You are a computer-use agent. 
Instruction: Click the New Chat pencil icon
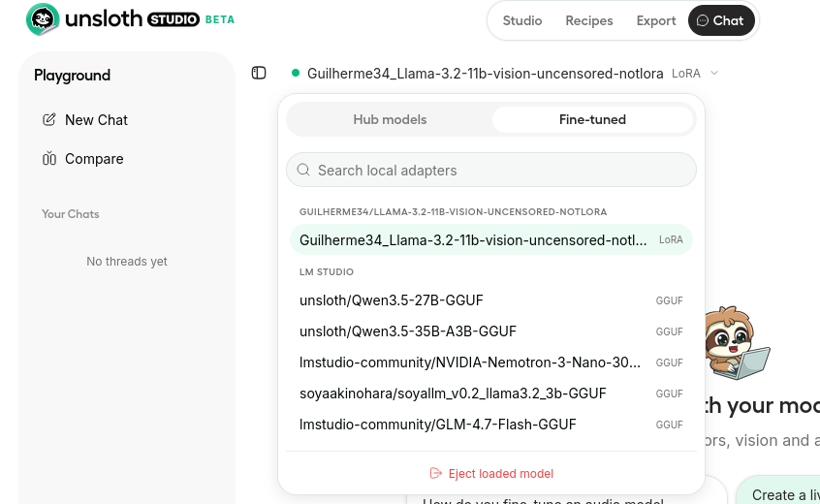[x=49, y=120]
